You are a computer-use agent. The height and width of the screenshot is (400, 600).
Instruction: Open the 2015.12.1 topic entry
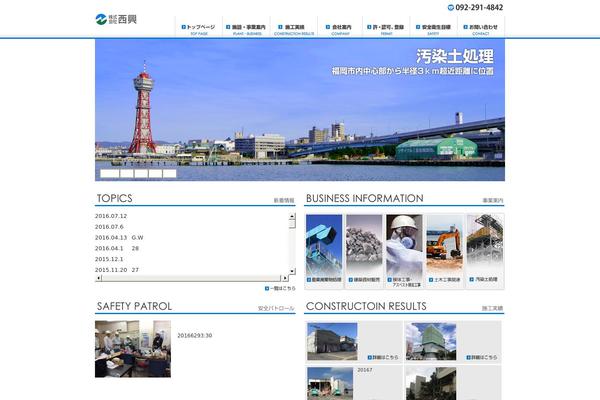point(109,259)
